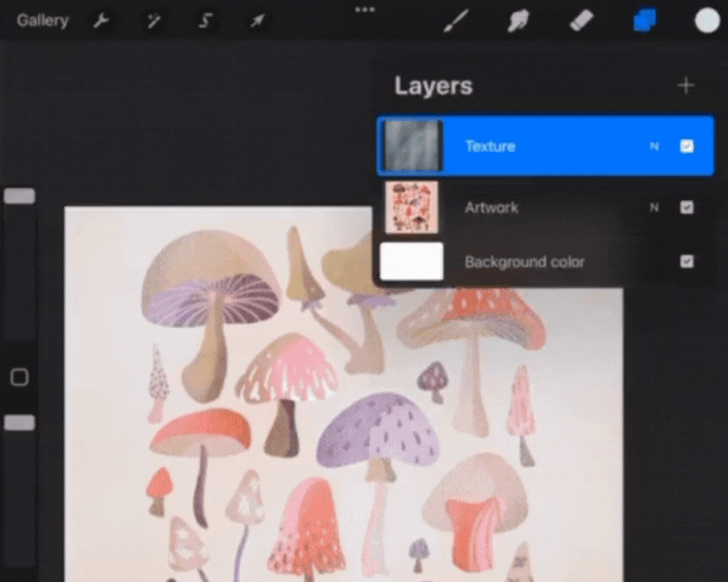Image resolution: width=728 pixels, height=582 pixels.
Task: Select the Selection tool (S icon)
Action: coord(204,20)
